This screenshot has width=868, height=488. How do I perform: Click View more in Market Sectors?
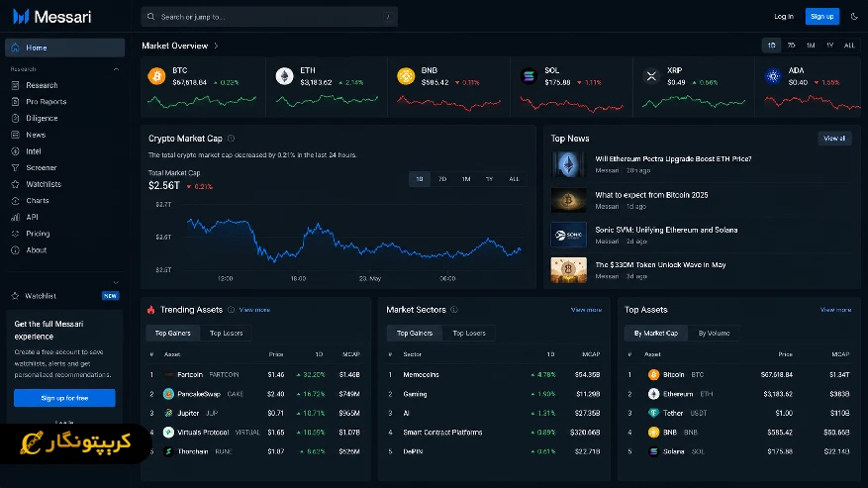(x=586, y=310)
